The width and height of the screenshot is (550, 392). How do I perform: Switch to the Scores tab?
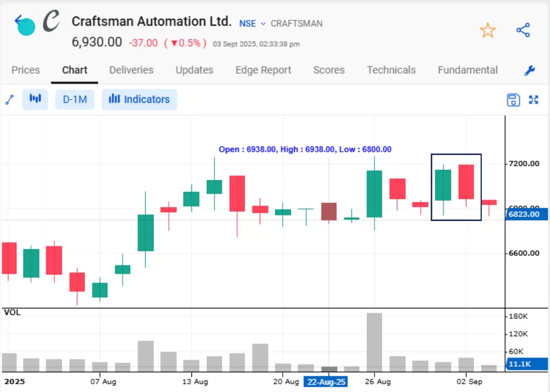pos(329,70)
